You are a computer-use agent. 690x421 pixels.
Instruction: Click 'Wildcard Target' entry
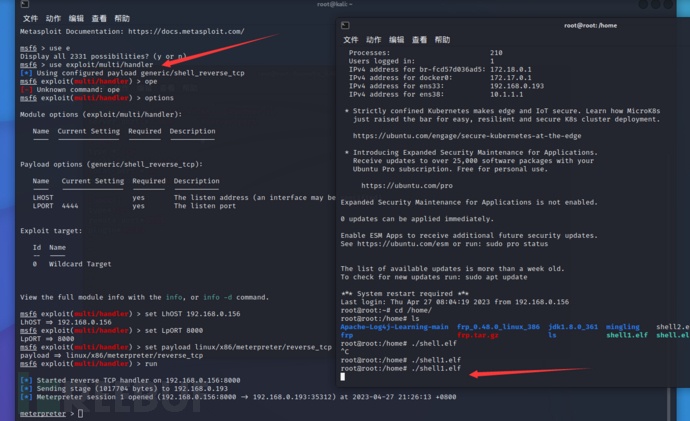point(80,264)
